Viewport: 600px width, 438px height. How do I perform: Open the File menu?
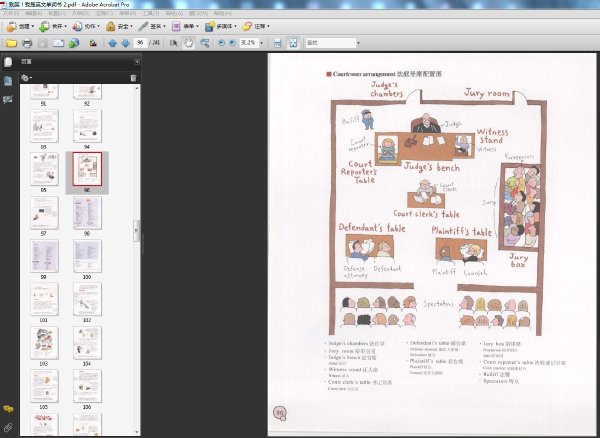(11, 14)
